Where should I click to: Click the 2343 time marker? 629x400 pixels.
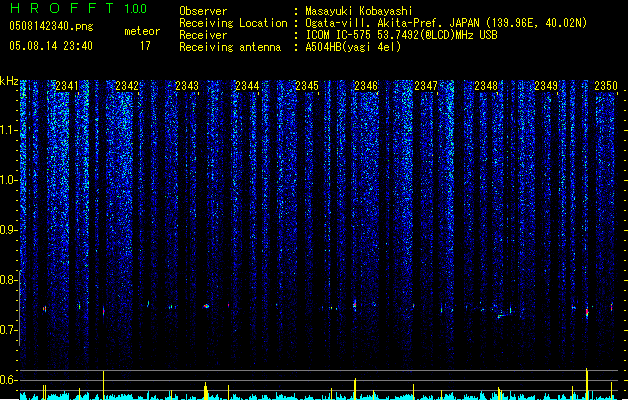187,86
